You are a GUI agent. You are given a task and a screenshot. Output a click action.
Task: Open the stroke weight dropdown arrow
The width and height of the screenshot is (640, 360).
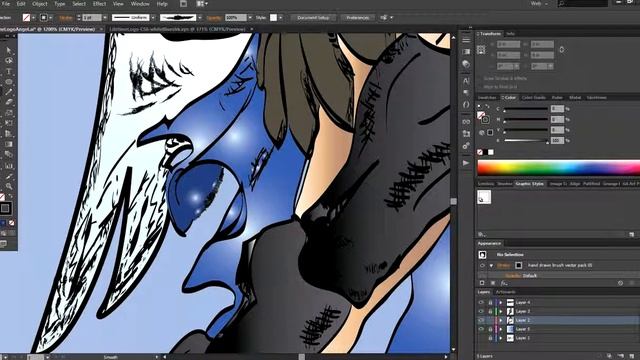[x=105, y=18]
